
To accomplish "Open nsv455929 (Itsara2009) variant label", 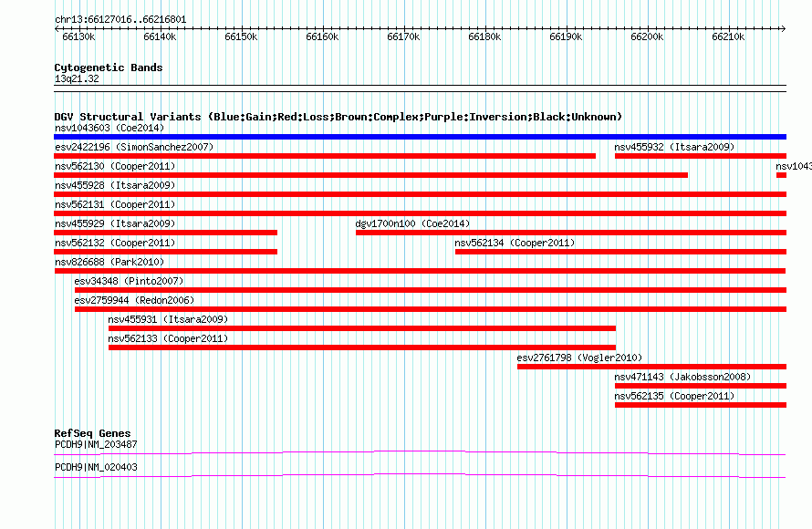I will coord(115,223).
